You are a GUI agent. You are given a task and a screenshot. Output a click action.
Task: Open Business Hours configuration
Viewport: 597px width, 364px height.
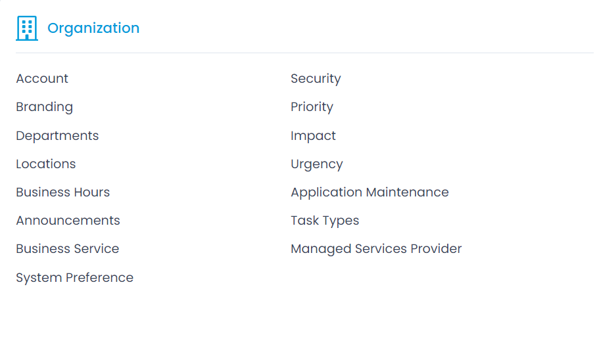coord(63,192)
